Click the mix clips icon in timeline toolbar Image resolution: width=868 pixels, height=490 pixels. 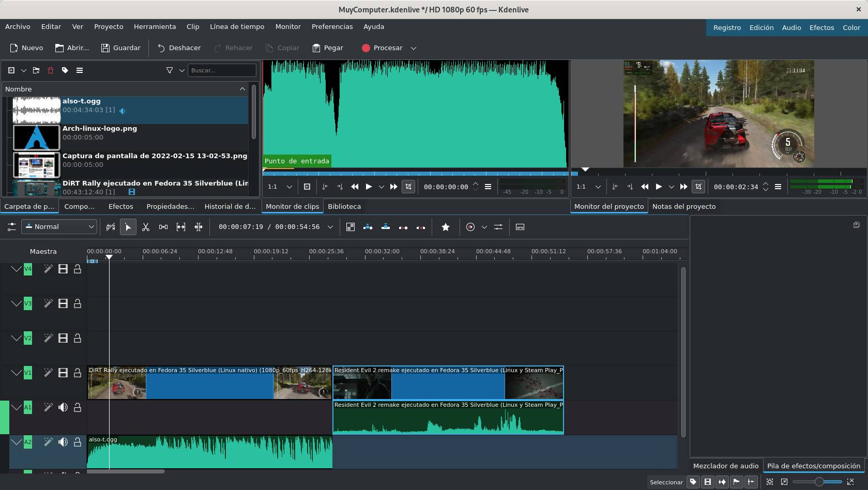[351, 227]
